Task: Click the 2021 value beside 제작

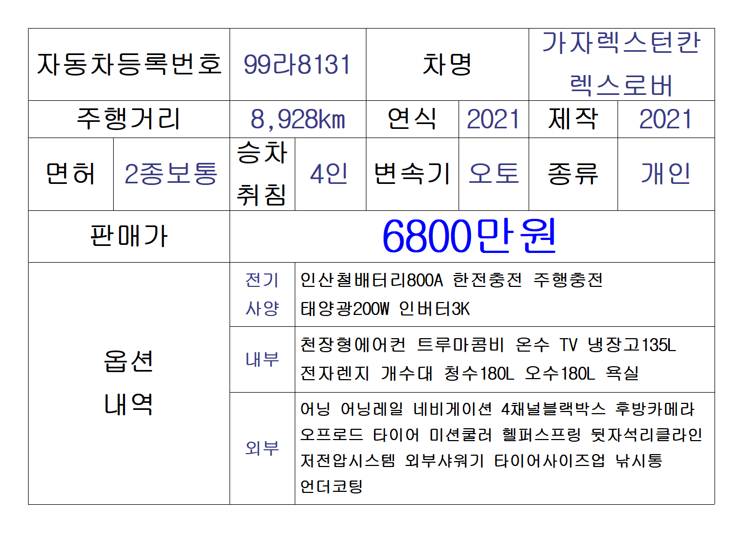Action: (x=665, y=119)
